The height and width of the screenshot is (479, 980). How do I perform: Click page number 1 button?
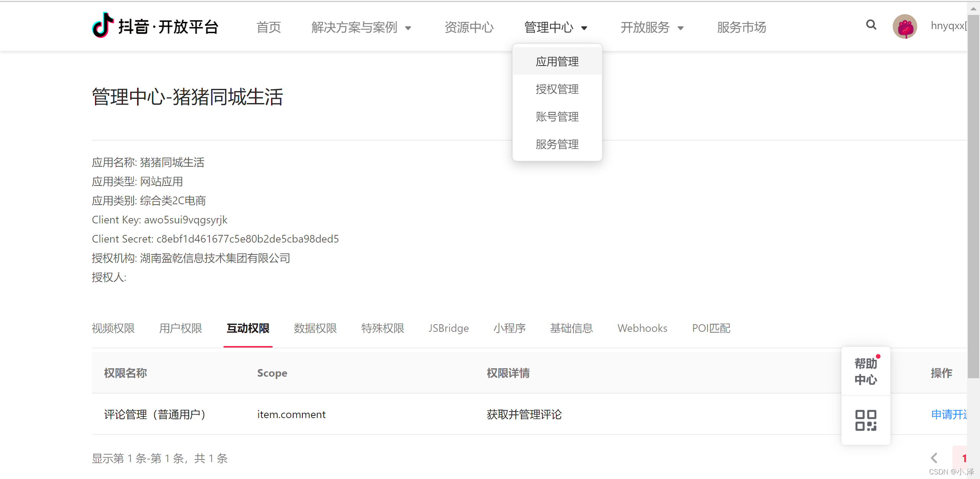tap(963, 458)
